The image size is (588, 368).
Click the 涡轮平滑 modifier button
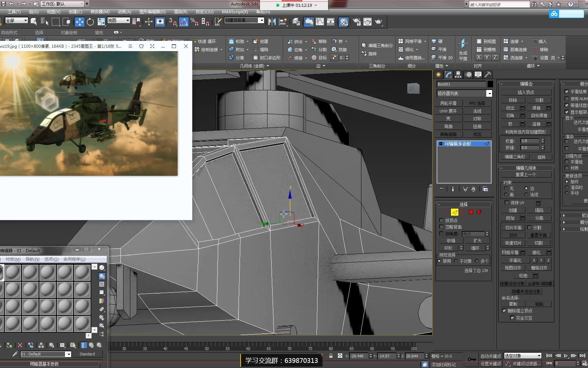[448, 103]
